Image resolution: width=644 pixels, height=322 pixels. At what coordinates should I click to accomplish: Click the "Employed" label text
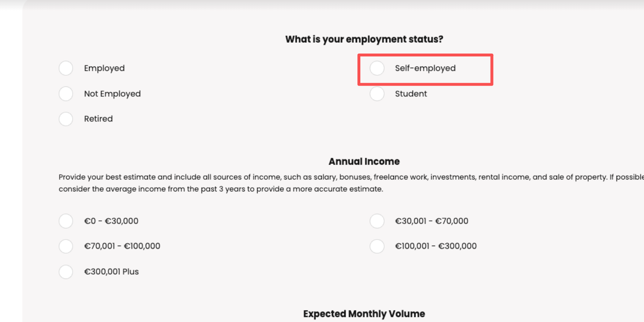(x=104, y=68)
